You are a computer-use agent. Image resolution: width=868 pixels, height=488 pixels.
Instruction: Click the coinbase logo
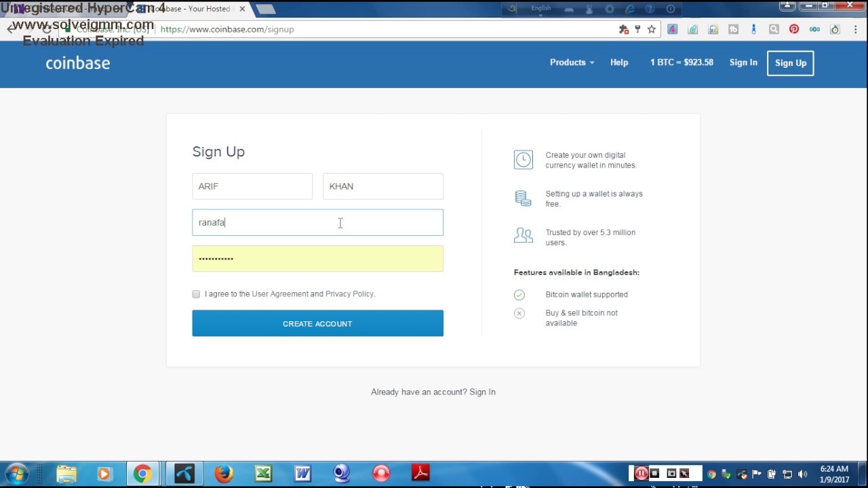[78, 63]
